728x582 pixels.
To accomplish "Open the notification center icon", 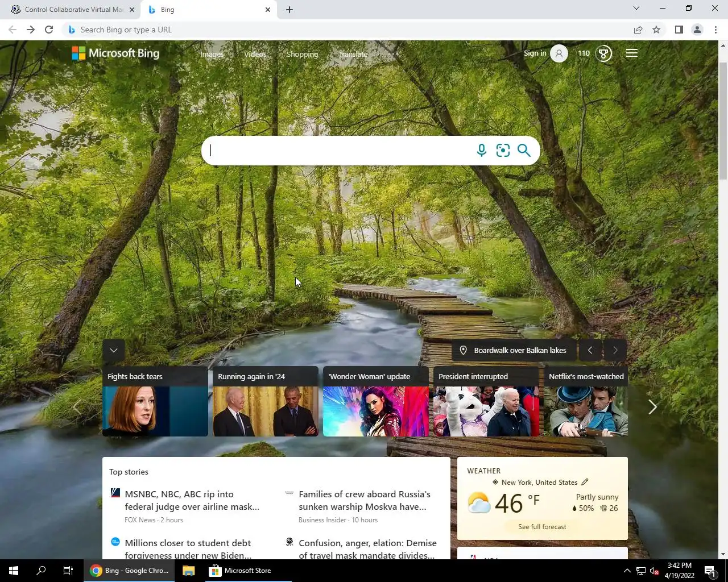I will click(710, 571).
